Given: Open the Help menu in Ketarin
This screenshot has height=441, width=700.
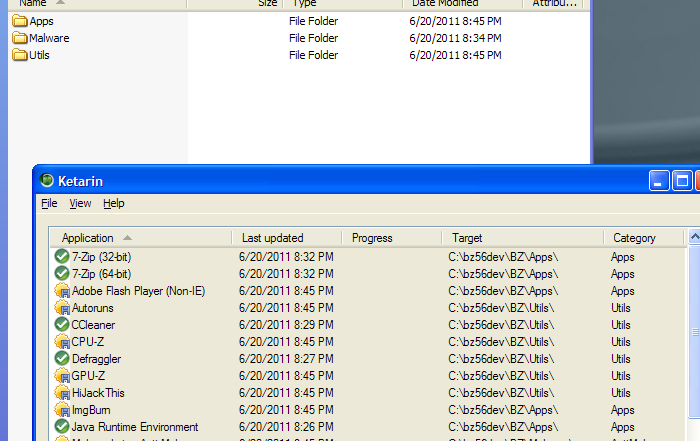Looking at the screenshot, I should tap(114, 204).
